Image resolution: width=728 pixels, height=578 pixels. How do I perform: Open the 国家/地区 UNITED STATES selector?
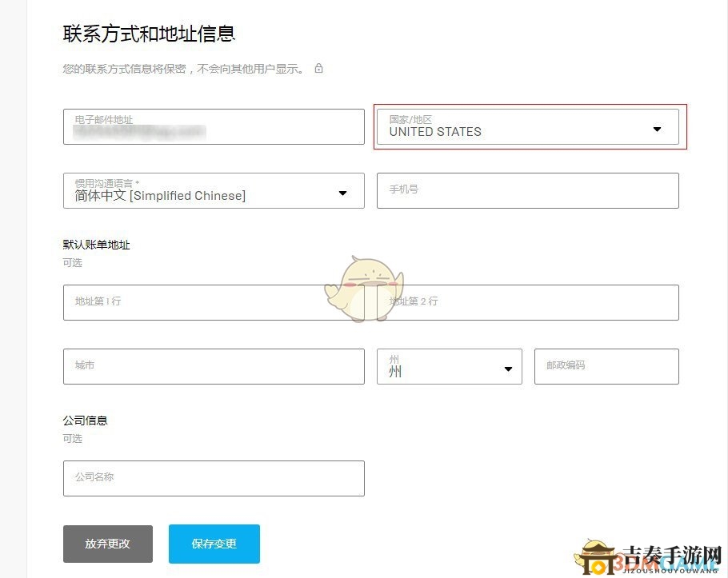[530, 126]
